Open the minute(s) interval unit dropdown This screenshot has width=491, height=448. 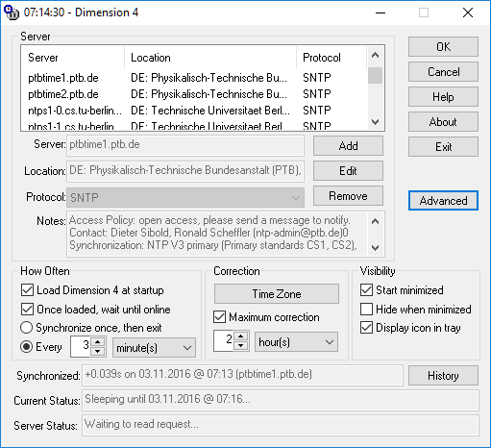(x=154, y=347)
